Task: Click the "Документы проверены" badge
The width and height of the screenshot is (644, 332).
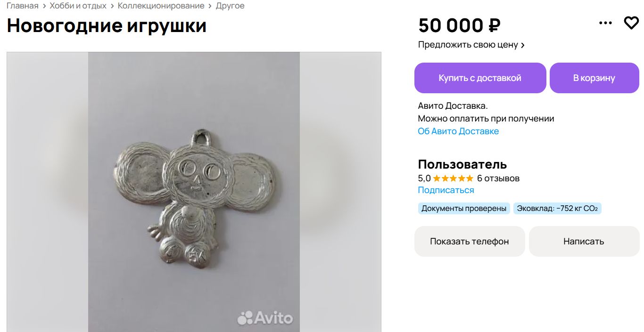Action: click(x=464, y=209)
